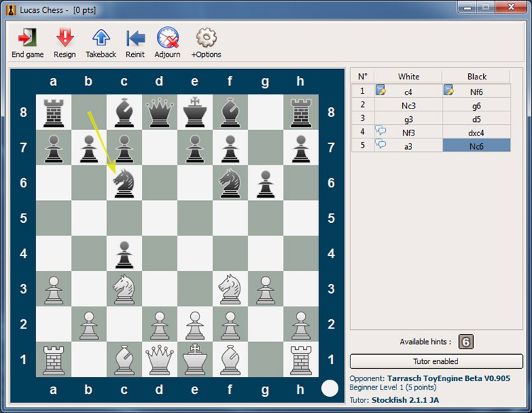Open the comment bubble on move Nf3

click(381, 131)
